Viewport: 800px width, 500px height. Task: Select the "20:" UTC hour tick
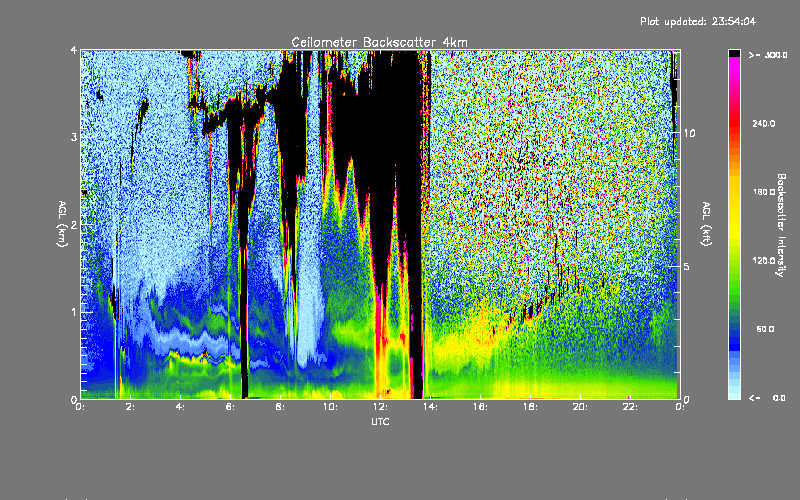(x=580, y=407)
